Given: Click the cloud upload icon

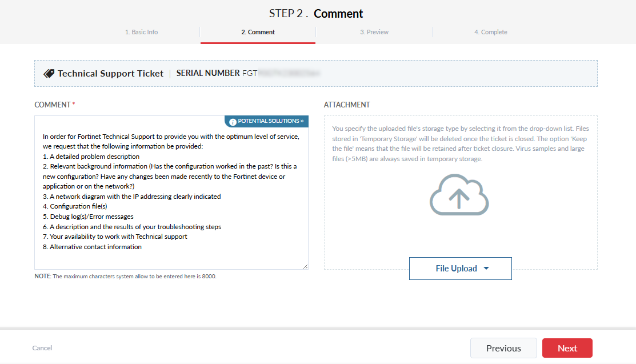Looking at the screenshot, I should click(459, 195).
